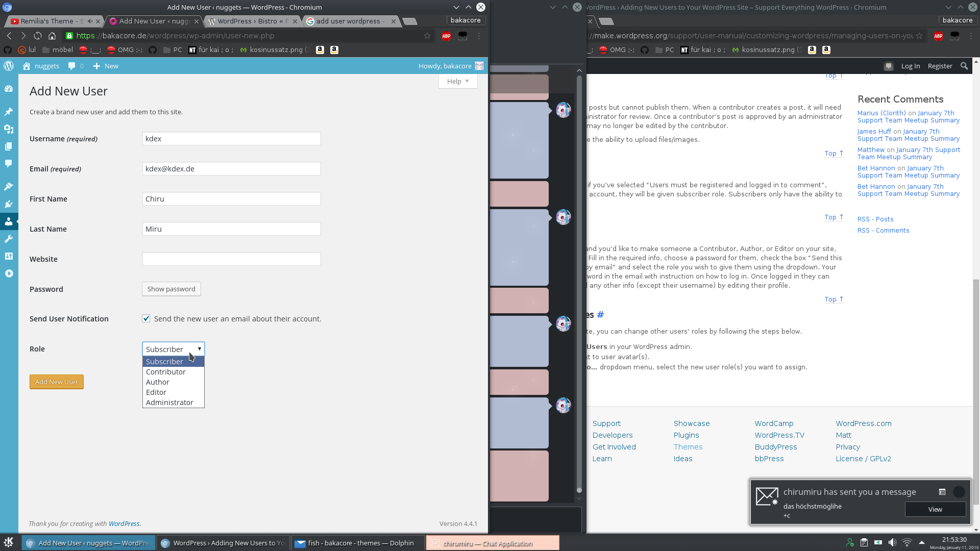980x551 pixels.
Task: Open the clipboard tray icon
Action: point(864,542)
